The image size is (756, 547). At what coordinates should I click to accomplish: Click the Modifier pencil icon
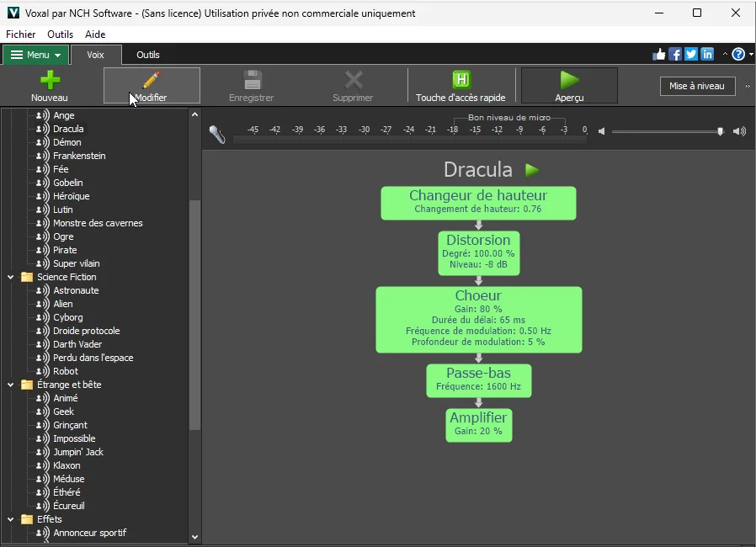click(152, 80)
